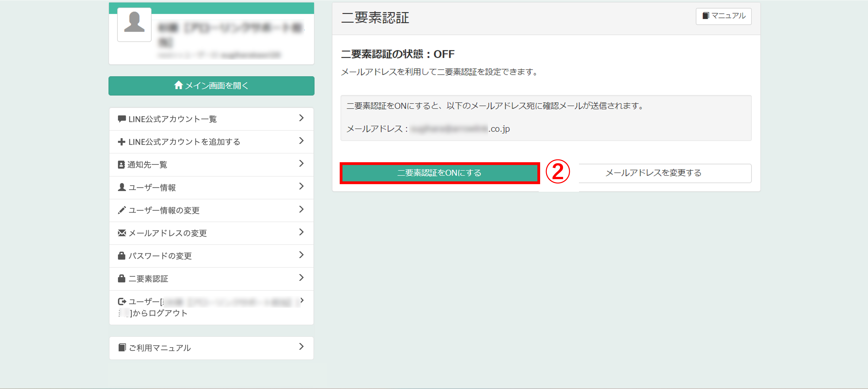Click the person icon beside ユーザー情報
This screenshot has height=389, width=868.
(122, 187)
